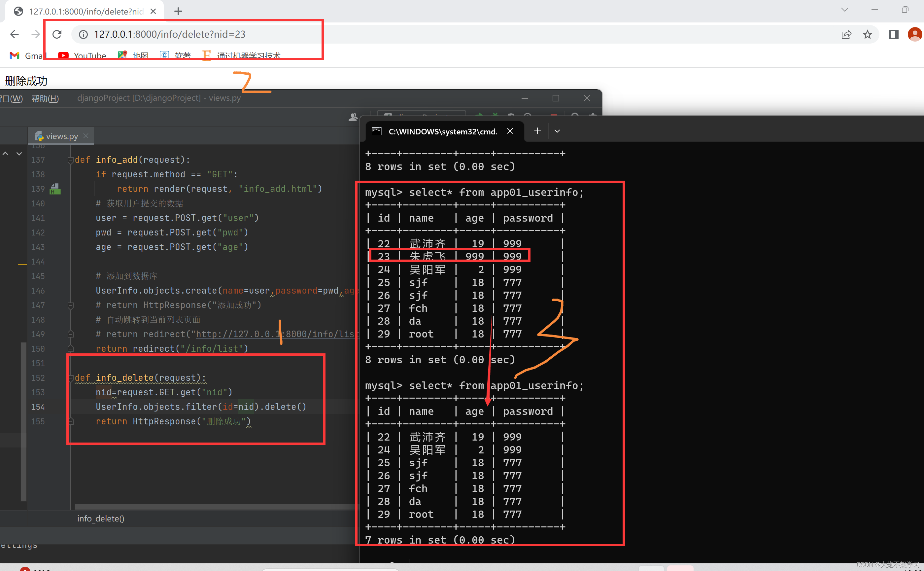The height and width of the screenshot is (571, 924).
Task: Click 'nid=request.GET.get("nid")' code line
Action: coord(164,392)
